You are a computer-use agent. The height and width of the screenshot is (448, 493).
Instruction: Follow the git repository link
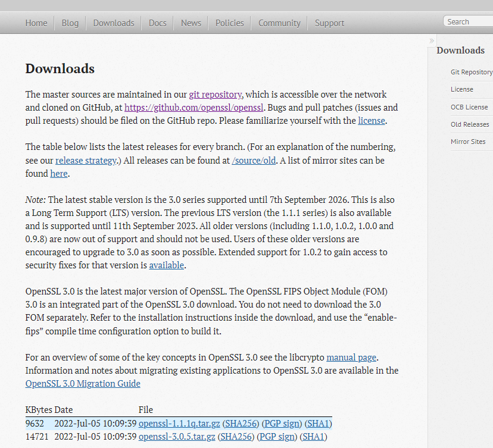pyautogui.click(x=216, y=94)
